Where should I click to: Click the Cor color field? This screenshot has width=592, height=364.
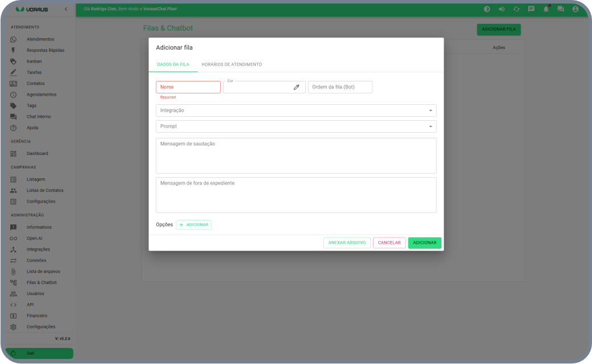pyautogui.click(x=257, y=87)
